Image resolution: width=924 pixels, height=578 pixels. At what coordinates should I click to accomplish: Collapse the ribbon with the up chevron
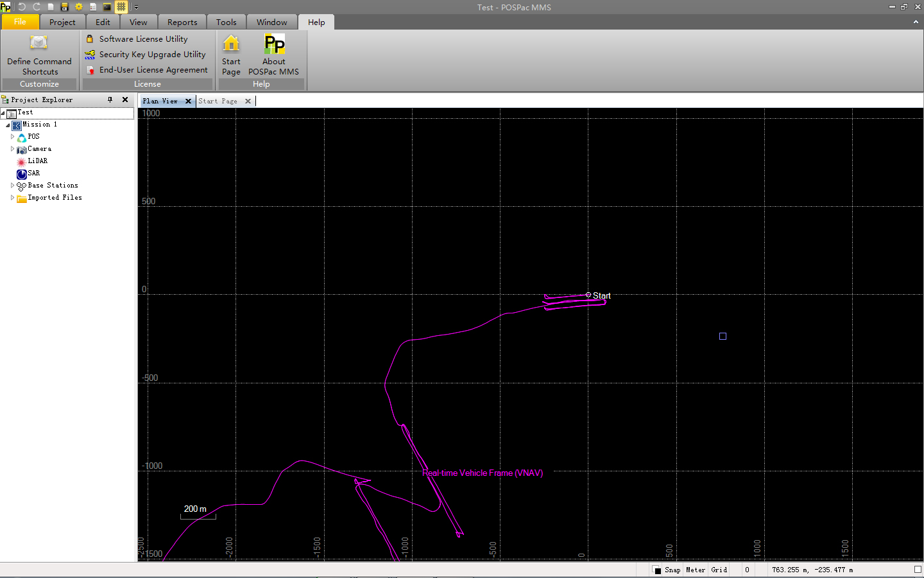[x=916, y=22]
